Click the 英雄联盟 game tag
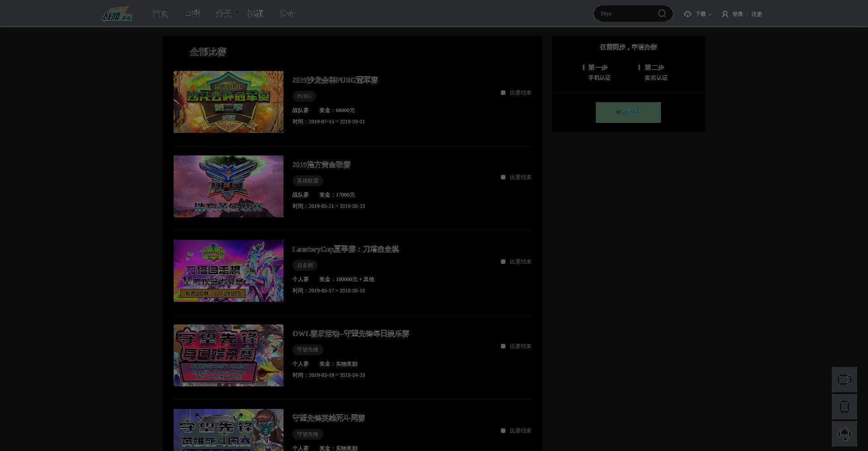 308,181
